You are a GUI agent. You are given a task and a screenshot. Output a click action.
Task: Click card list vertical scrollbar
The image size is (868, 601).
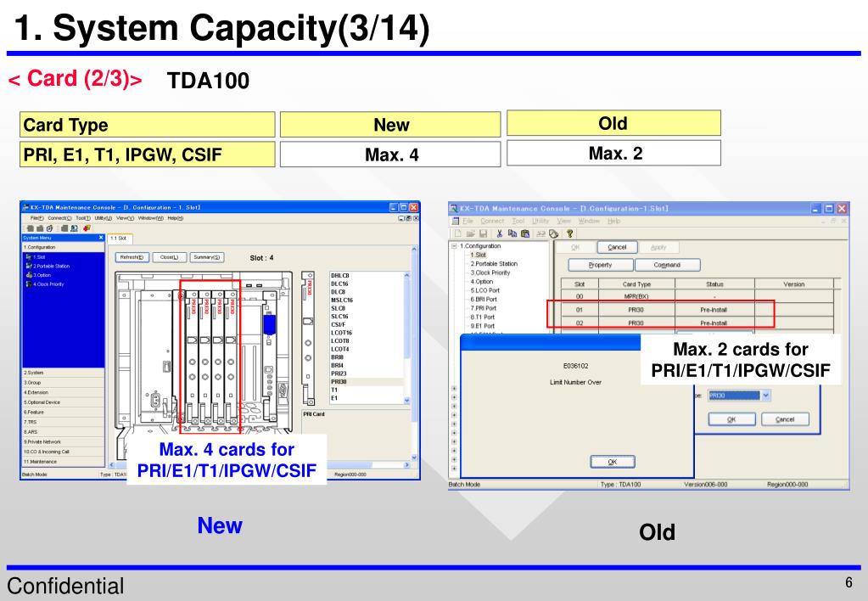point(407,338)
